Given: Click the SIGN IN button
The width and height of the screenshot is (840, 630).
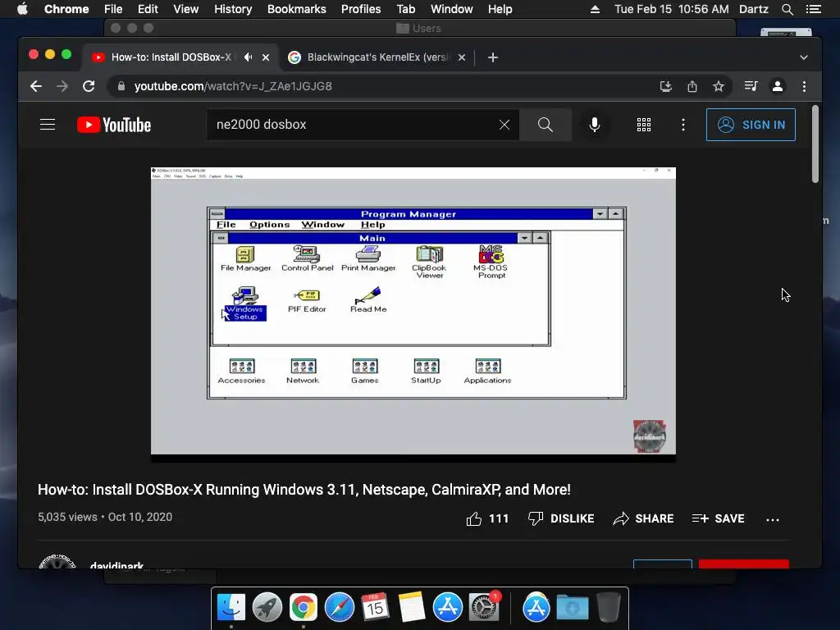Looking at the screenshot, I should click(751, 125).
